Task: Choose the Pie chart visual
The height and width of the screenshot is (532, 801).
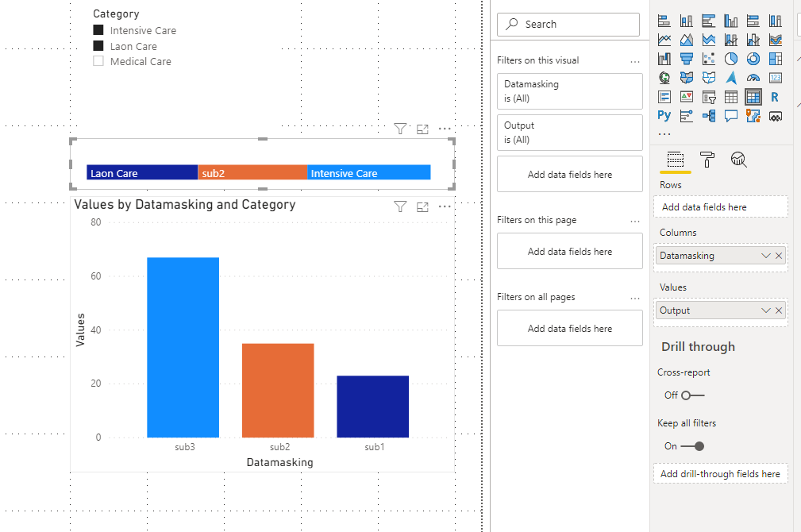Action: (x=731, y=59)
